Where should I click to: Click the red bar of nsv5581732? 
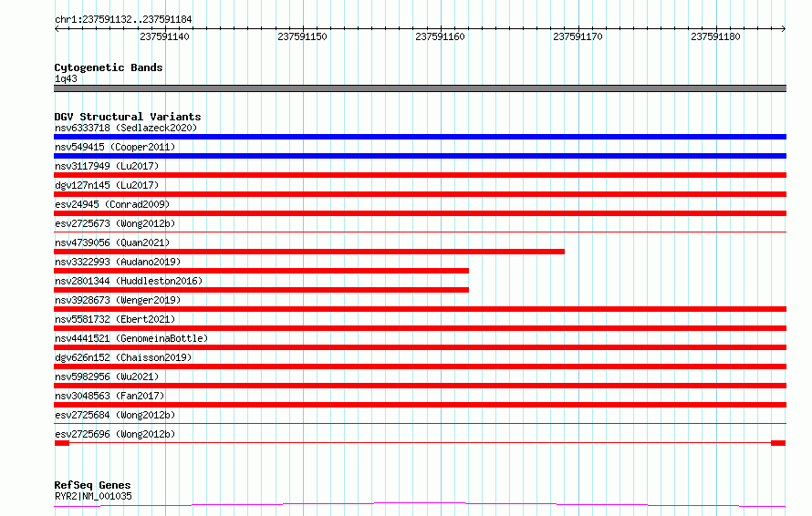tap(420, 328)
